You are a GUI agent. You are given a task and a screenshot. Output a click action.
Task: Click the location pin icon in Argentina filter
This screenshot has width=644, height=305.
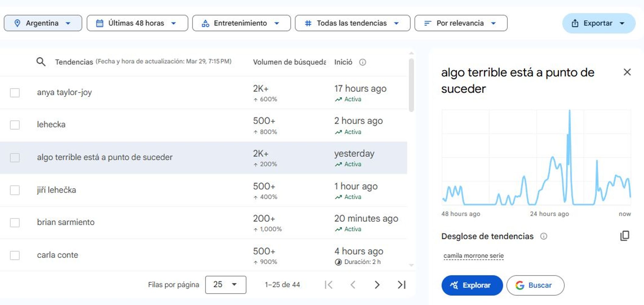click(x=17, y=23)
